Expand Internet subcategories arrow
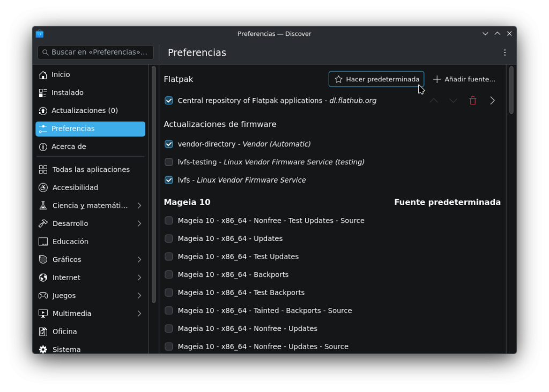Viewport: 549px width, 392px height. [139, 277]
